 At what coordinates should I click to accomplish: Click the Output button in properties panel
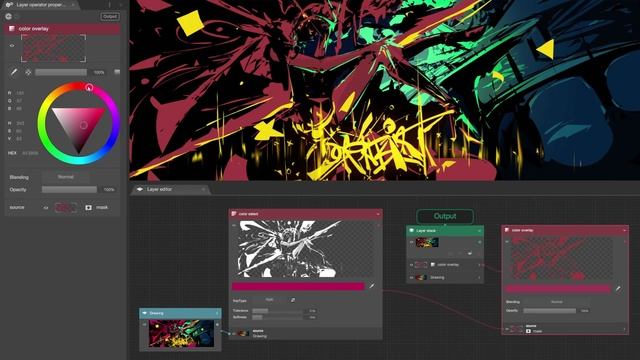(110, 16)
